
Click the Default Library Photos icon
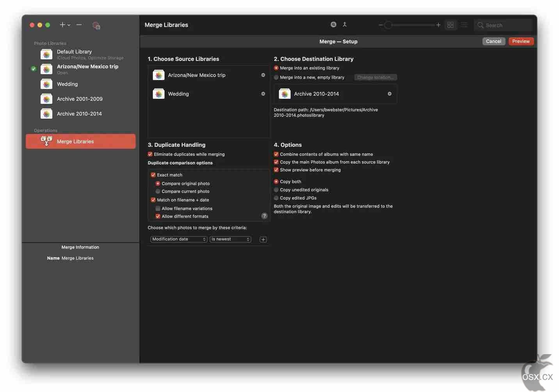(x=46, y=54)
